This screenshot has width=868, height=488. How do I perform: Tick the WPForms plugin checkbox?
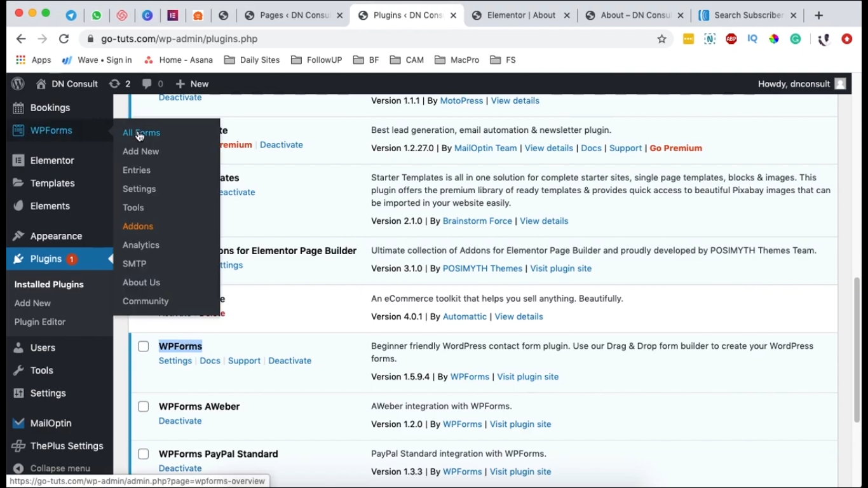coord(144,346)
